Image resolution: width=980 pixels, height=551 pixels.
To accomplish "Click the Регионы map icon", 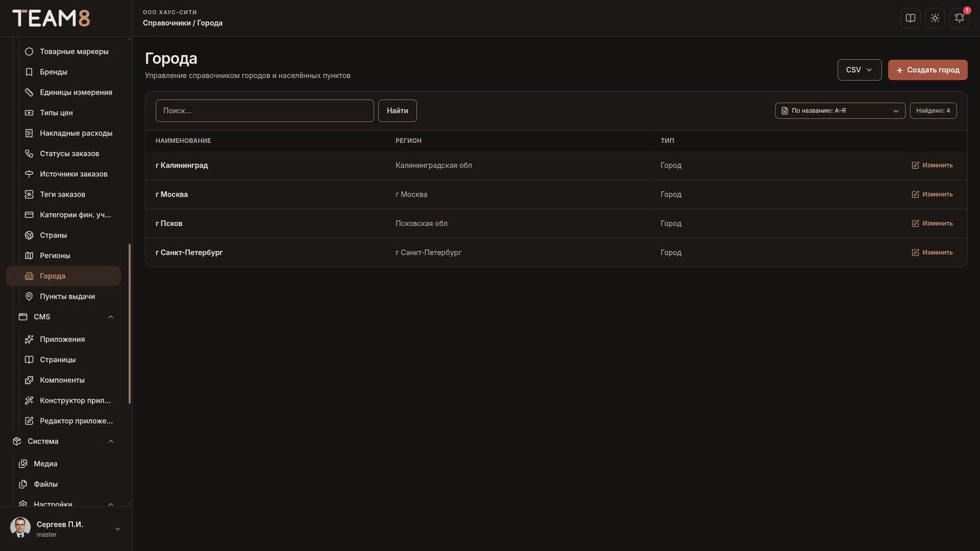I will tap(29, 256).
